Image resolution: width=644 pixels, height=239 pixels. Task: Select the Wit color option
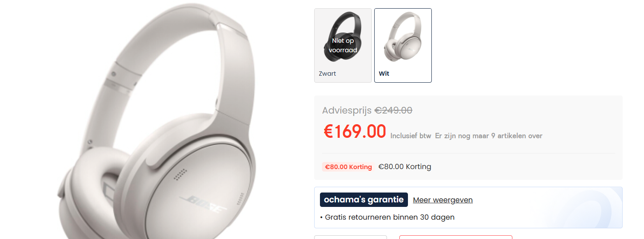tap(403, 45)
